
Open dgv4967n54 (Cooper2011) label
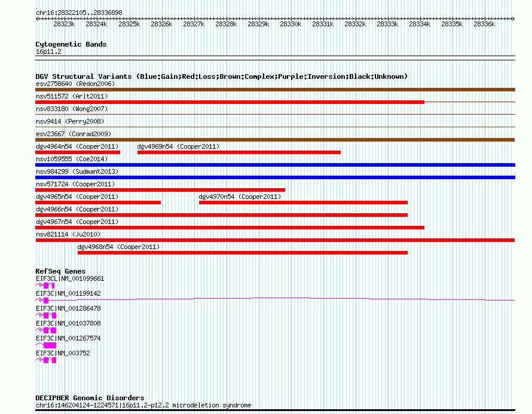click(77, 222)
